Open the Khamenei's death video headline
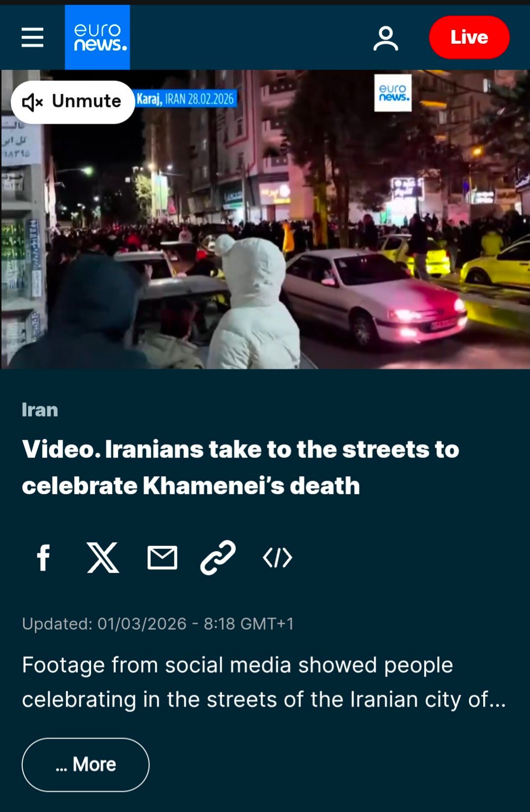Screen dimensions: 530x812 (240, 467)
